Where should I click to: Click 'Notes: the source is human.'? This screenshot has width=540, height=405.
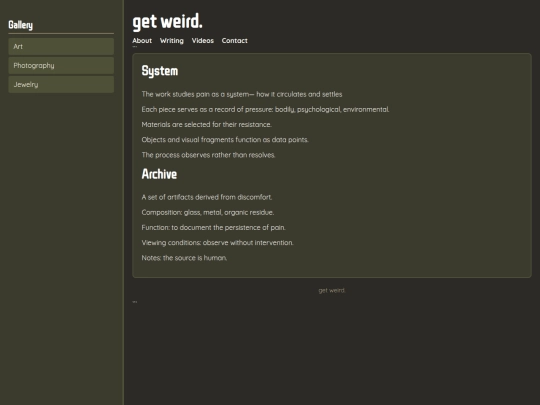[184, 258]
